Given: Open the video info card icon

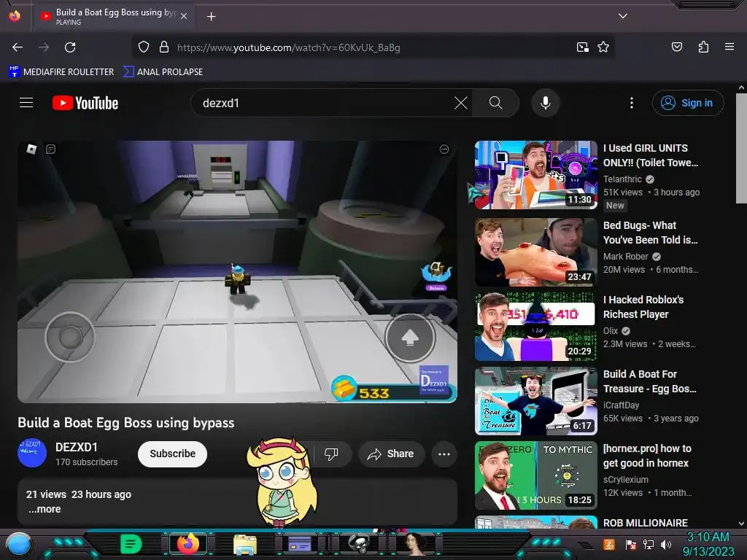Looking at the screenshot, I should click(x=444, y=149).
